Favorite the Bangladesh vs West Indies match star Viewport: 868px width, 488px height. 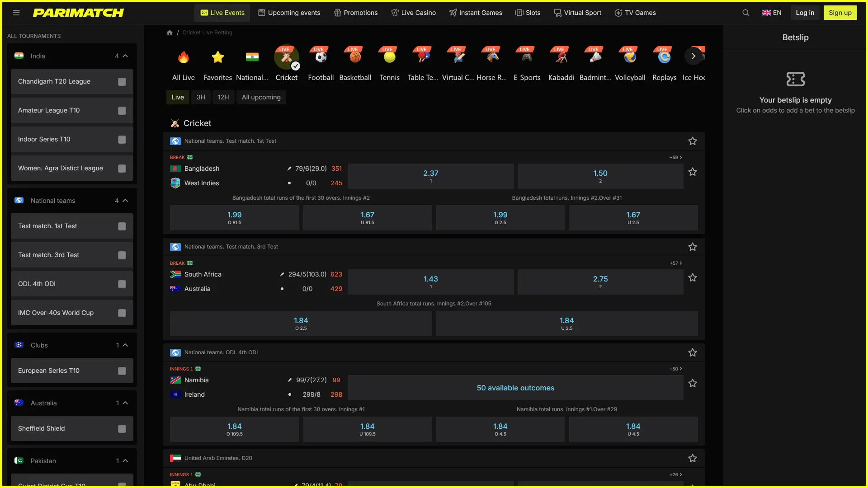tap(693, 172)
